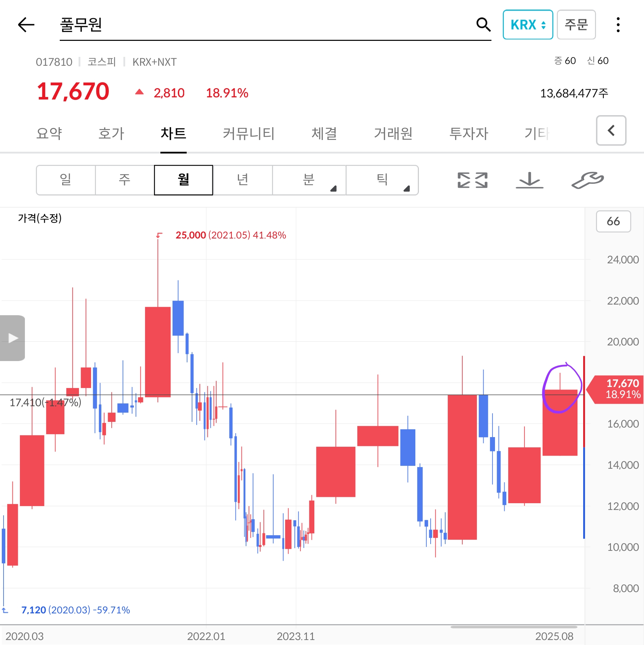Select the 일 daily chart period

coord(66,180)
